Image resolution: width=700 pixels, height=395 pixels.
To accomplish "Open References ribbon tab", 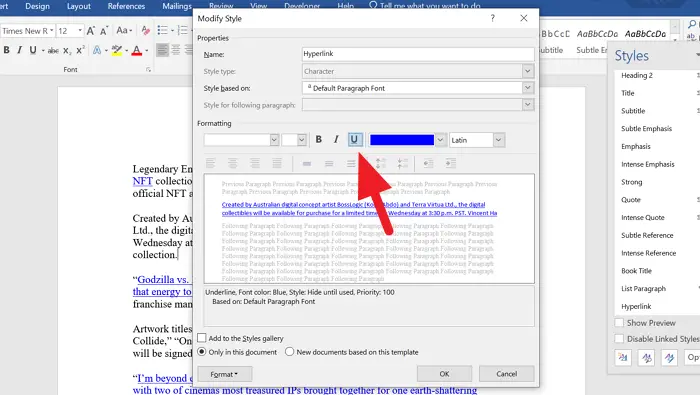I will pyautogui.click(x=126, y=6).
